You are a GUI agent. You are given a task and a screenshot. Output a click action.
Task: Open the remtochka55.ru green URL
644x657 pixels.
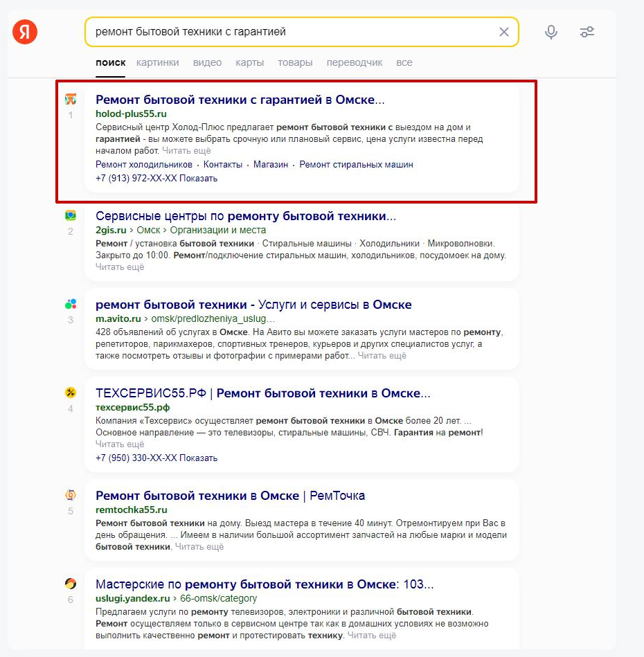[x=131, y=510]
